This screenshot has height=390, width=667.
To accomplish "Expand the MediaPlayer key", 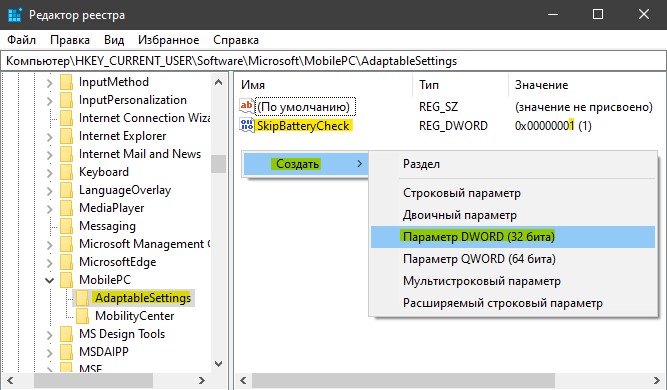I will click(50, 209).
